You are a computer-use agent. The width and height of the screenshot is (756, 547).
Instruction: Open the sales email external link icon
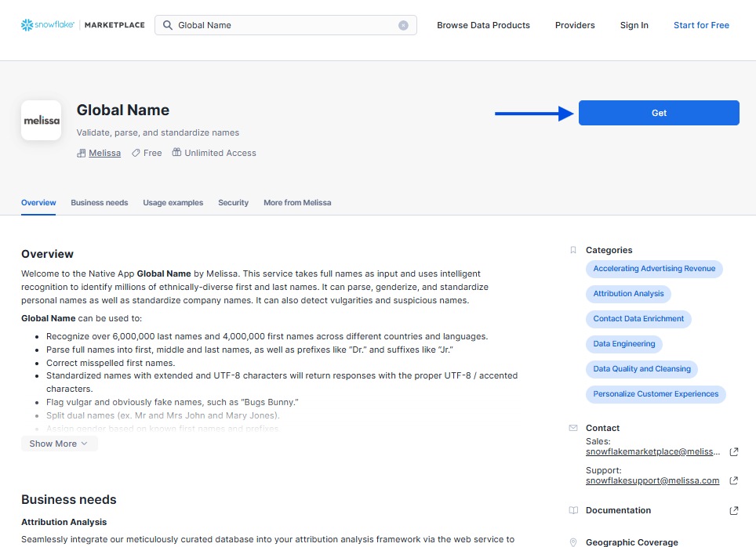734,451
